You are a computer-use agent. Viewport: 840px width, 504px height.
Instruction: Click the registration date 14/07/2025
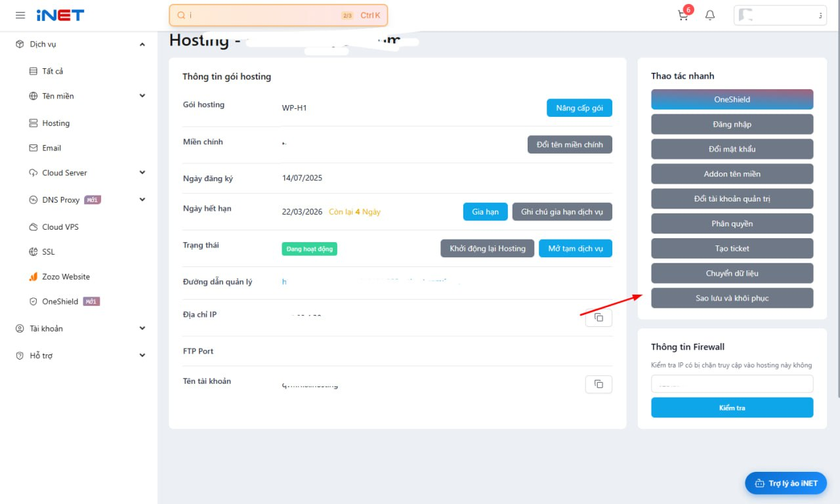click(303, 178)
